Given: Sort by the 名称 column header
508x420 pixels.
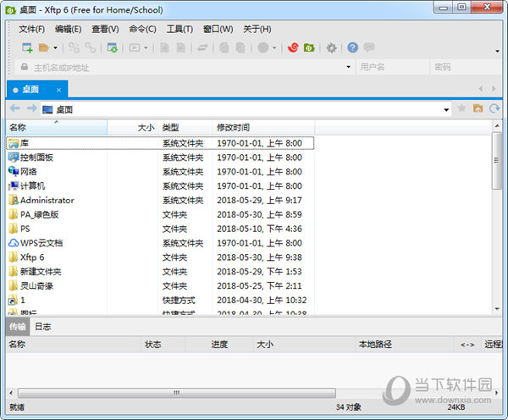Looking at the screenshot, I should pos(57,127).
